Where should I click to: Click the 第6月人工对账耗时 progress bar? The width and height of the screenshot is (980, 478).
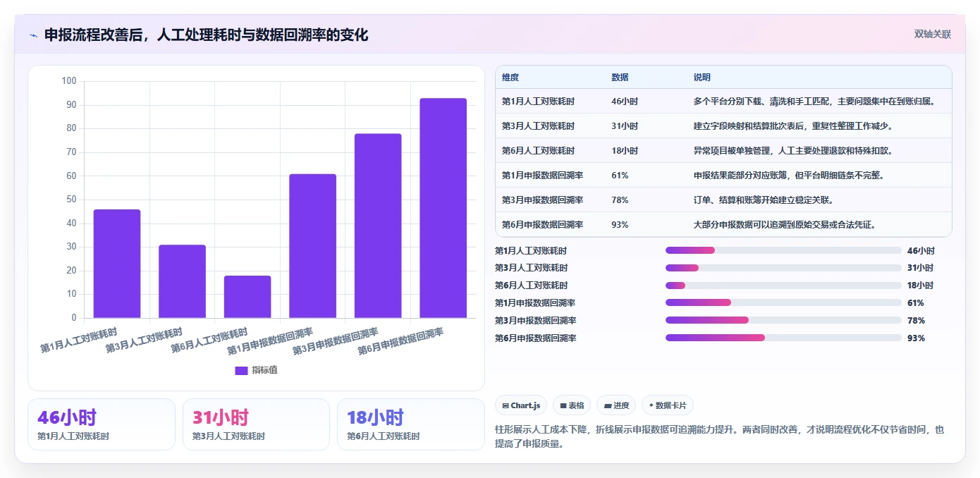click(783, 286)
